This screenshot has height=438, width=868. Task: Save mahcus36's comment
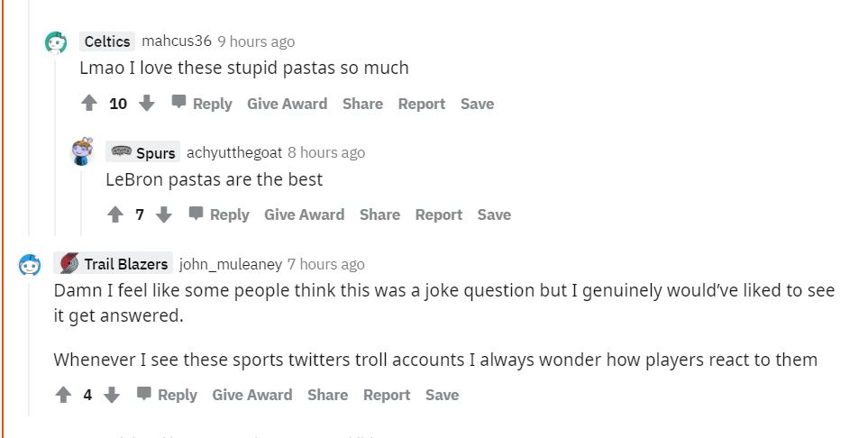click(x=477, y=104)
